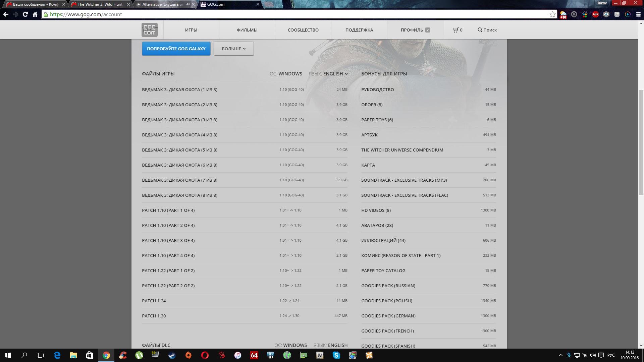Viewport: 644px width, 362px height.
Task: Open Skype from the taskbar
Action: coord(336,355)
